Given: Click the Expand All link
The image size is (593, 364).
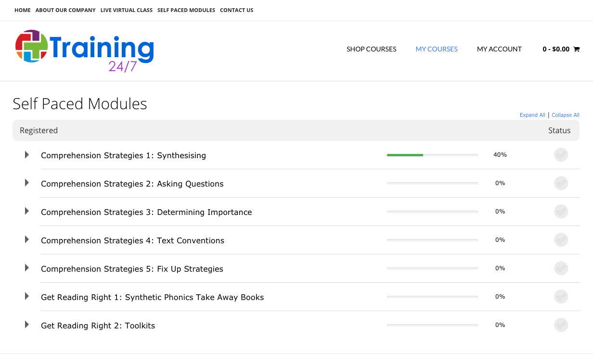Looking at the screenshot, I should pos(532,115).
